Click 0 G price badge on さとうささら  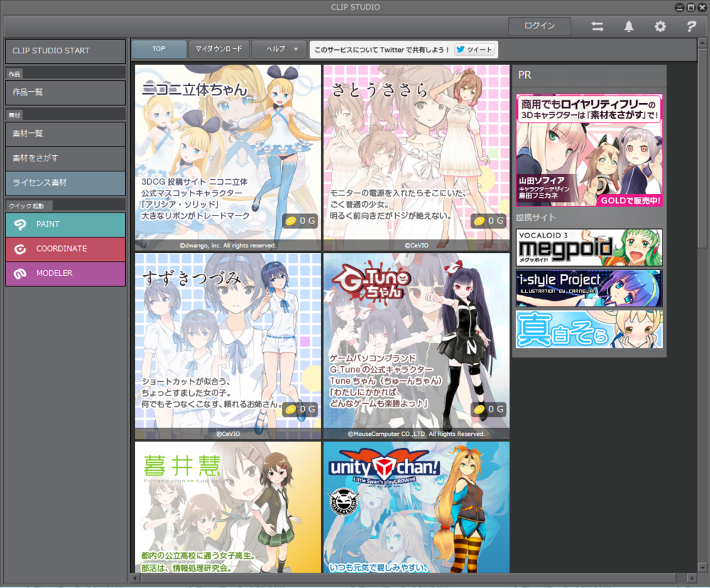click(488, 220)
